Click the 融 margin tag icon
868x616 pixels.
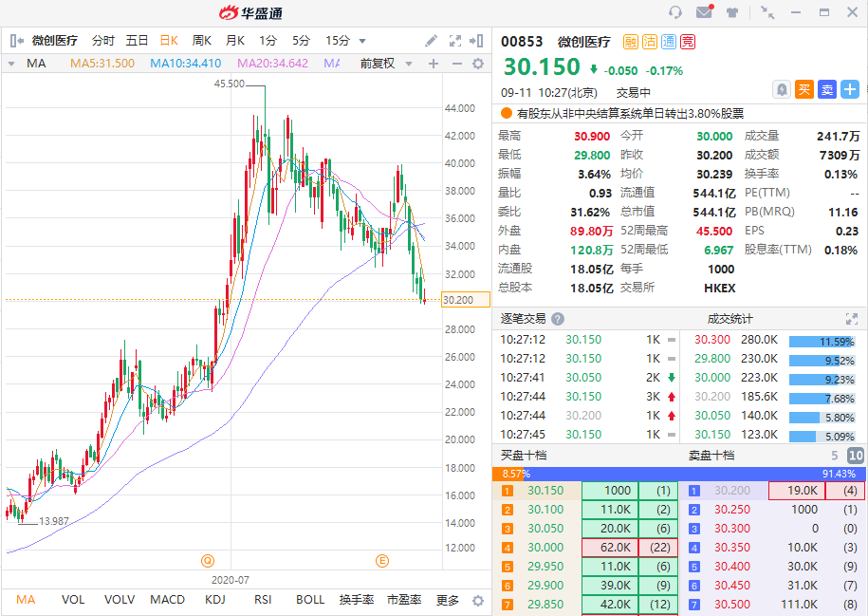pos(631,42)
